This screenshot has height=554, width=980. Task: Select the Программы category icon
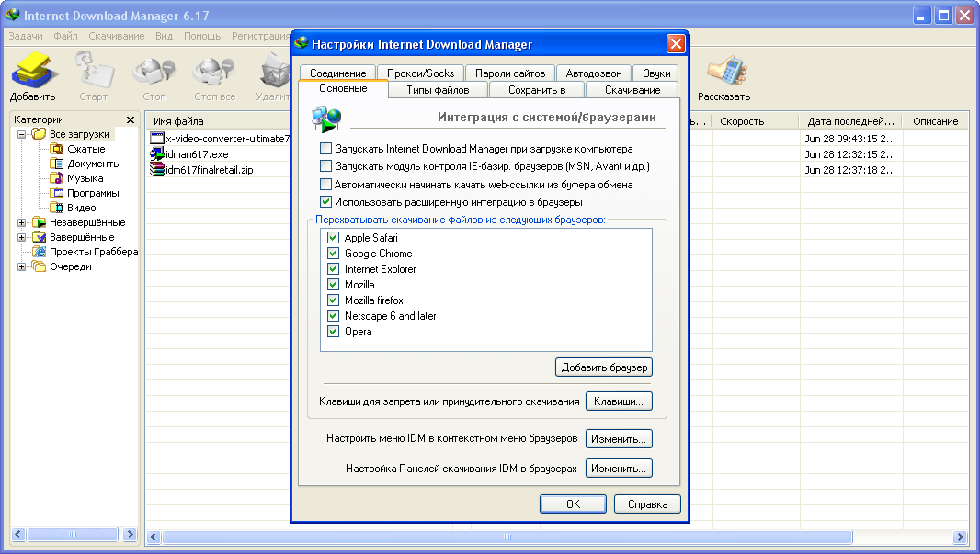(56, 193)
